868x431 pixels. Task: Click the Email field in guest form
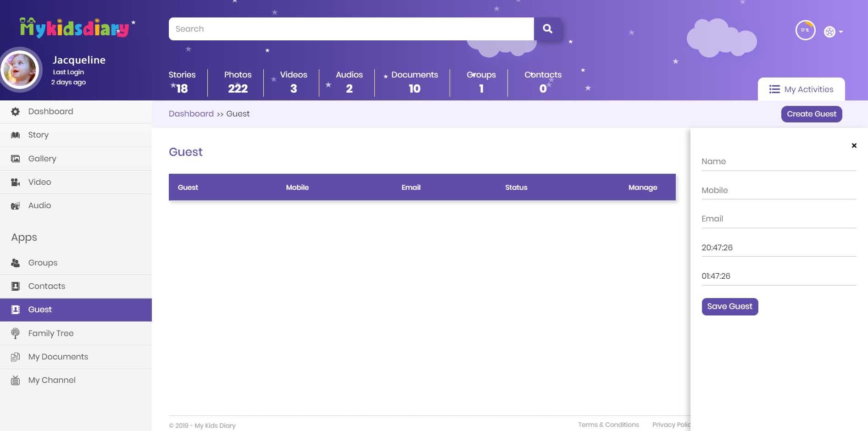pyautogui.click(x=778, y=219)
